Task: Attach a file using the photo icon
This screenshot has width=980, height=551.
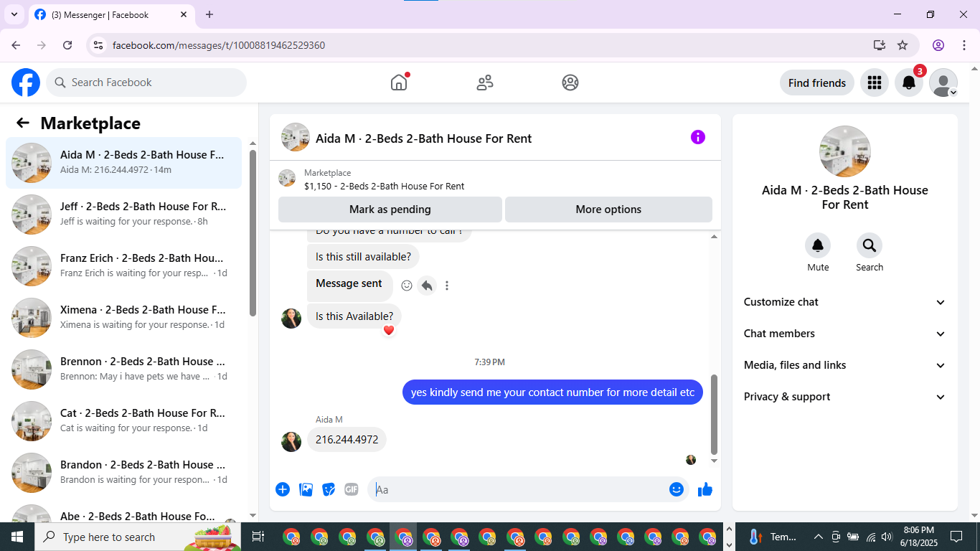Action: click(x=306, y=489)
